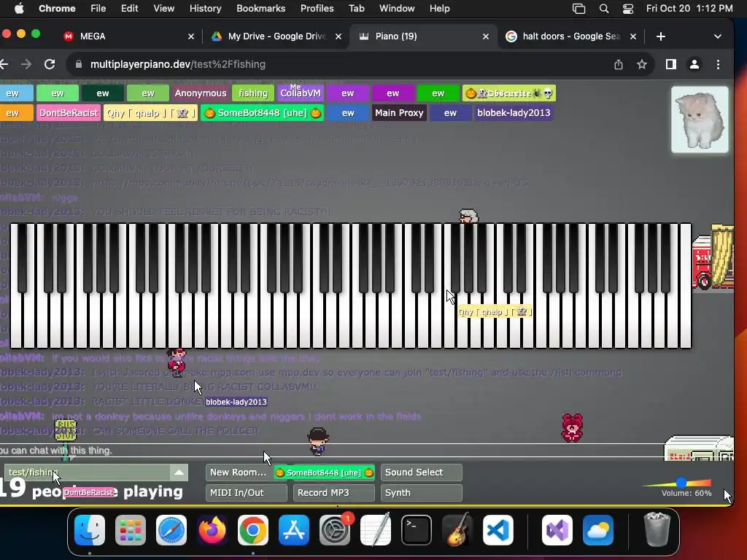Open Visual Studio Code in Dock
Screen dimensions: 747x560
coord(498,530)
